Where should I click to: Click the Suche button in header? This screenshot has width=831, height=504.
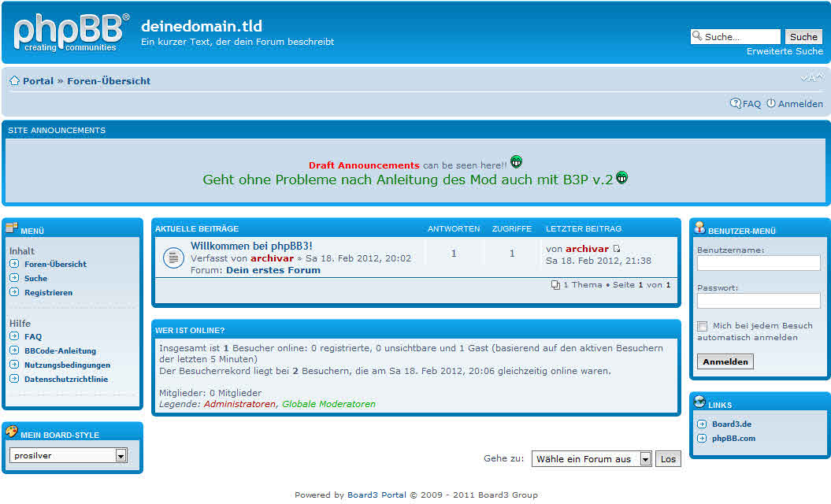click(x=803, y=37)
